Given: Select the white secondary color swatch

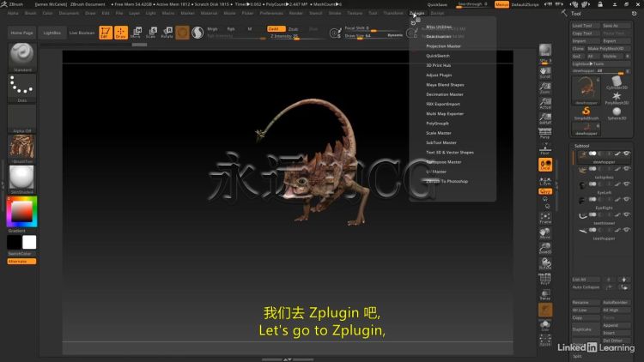Looking at the screenshot, I should 29,242.
